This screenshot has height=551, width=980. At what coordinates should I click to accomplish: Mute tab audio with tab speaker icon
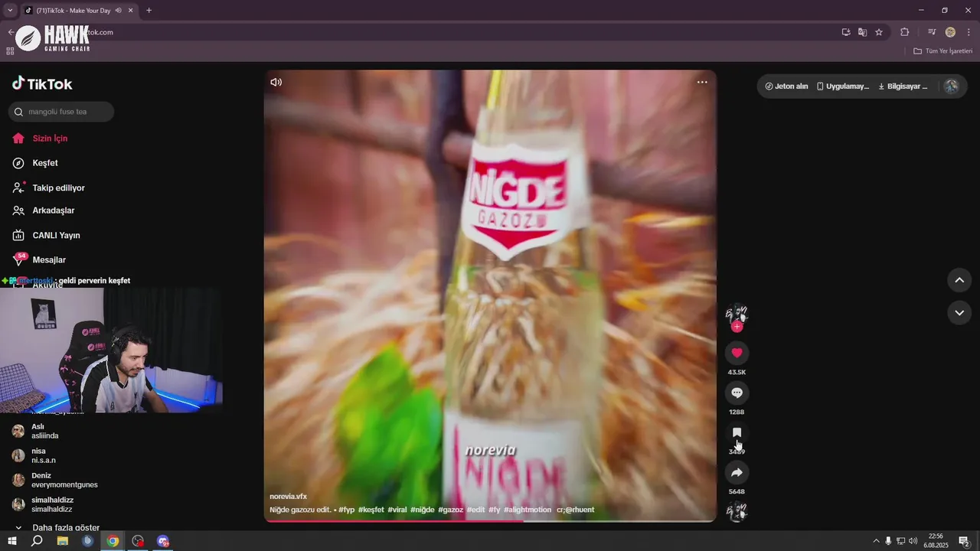coord(118,11)
